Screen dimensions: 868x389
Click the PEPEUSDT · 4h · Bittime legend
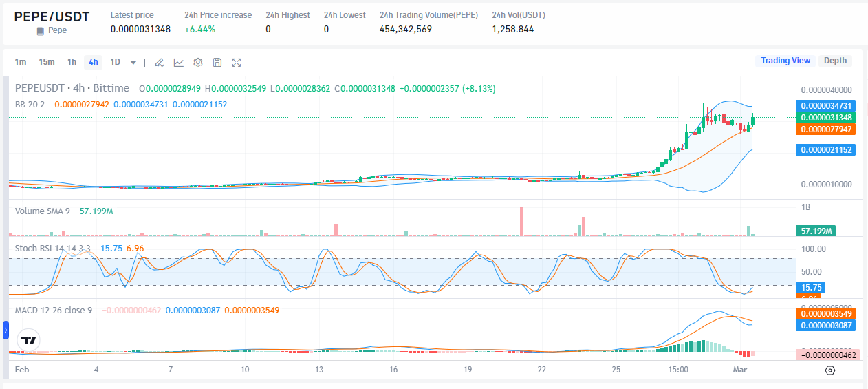(72, 88)
